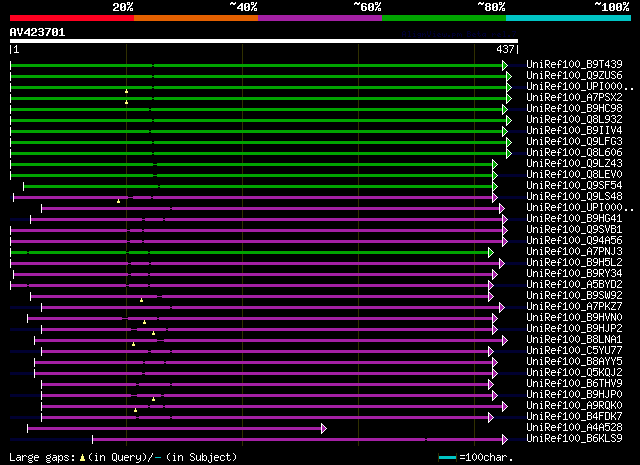The width and height of the screenshot is (640, 465).
Task: Click the gap marker on the A9RQK0 row
Action: pyautogui.click(x=135, y=410)
